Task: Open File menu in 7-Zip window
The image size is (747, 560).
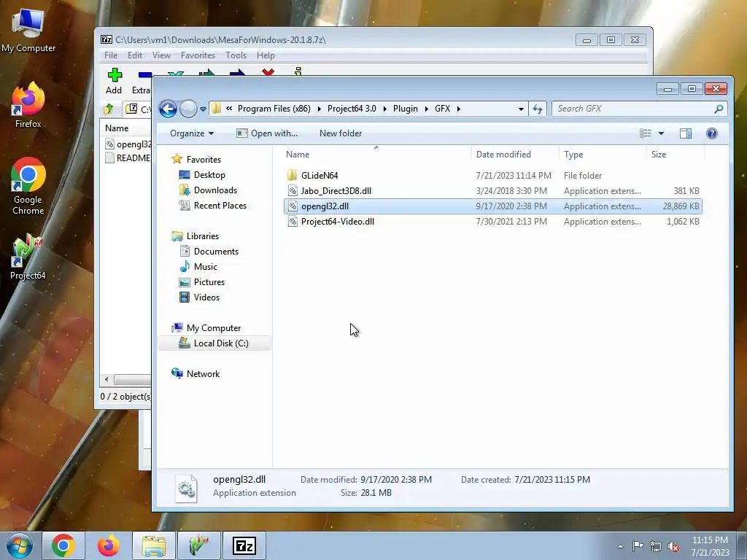Action: click(111, 55)
